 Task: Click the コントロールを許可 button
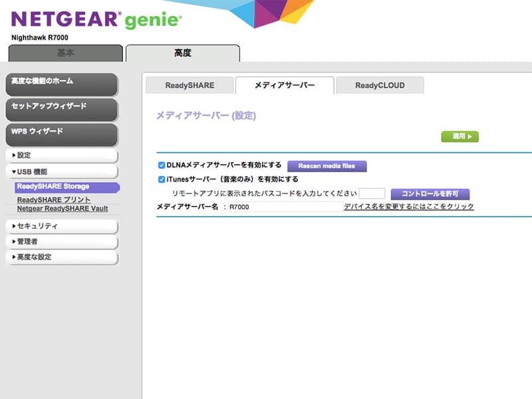430,194
